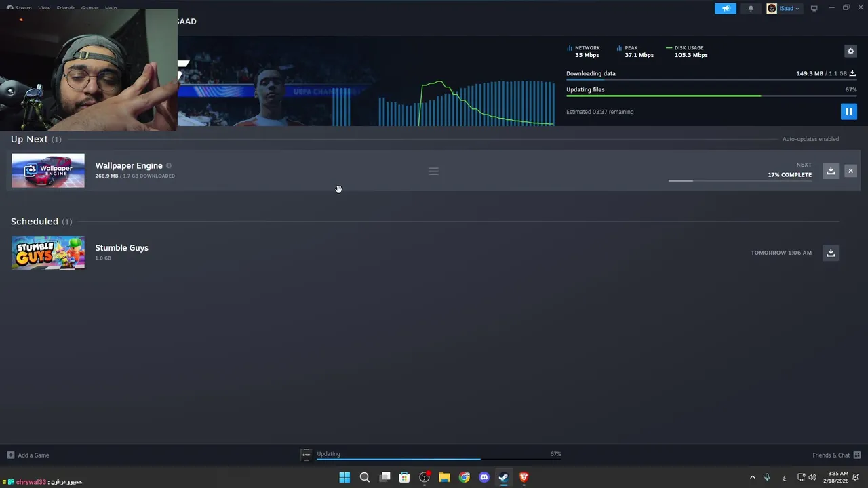Click the Add a Game button

(28, 455)
